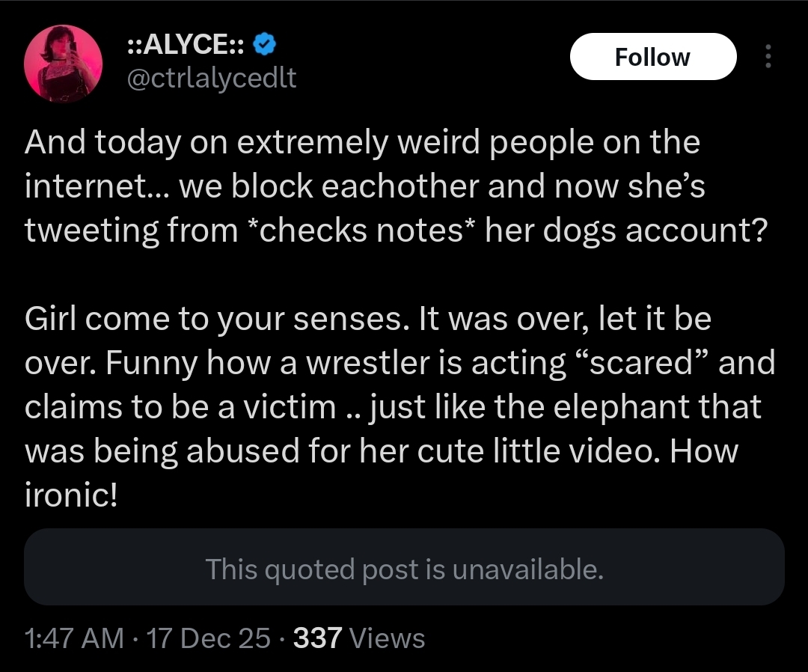Viewport: 808px width, 672px height.
Task: Click the words "her dogs account?"
Action: (625, 230)
